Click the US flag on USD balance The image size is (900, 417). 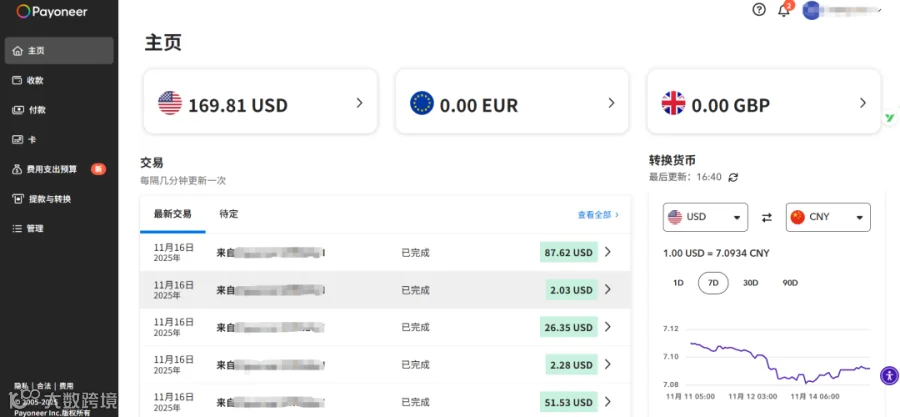pyautogui.click(x=170, y=103)
